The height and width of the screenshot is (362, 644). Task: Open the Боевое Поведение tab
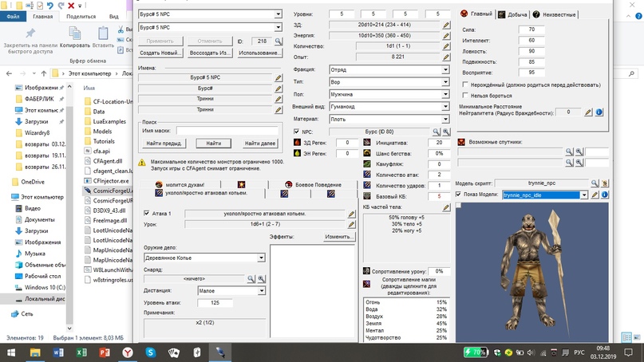312,184
